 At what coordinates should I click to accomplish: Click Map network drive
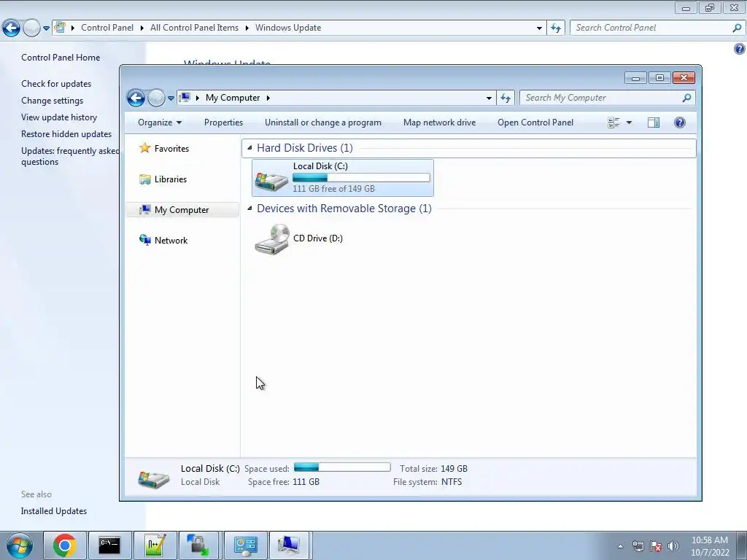click(x=439, y=122)
